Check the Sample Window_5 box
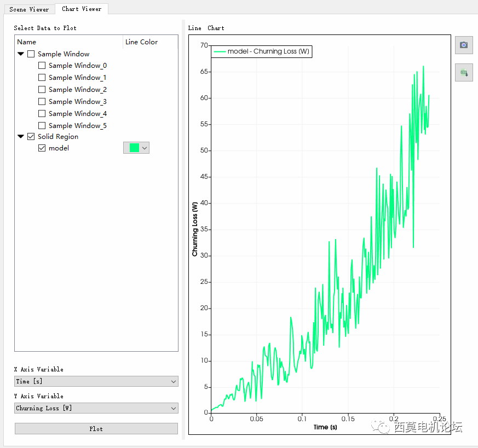This screenshot has width=478, height=448. [x=42, y=125]
